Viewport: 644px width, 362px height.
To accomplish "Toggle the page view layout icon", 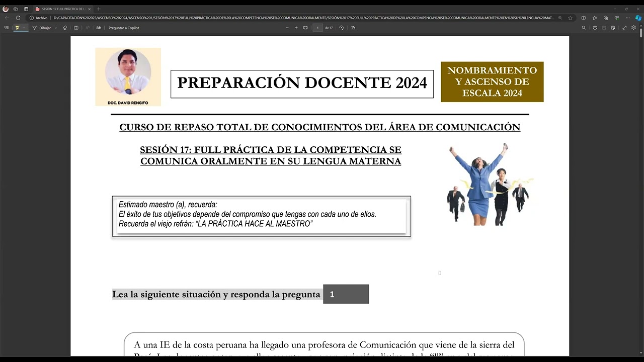I will [76, 28].
